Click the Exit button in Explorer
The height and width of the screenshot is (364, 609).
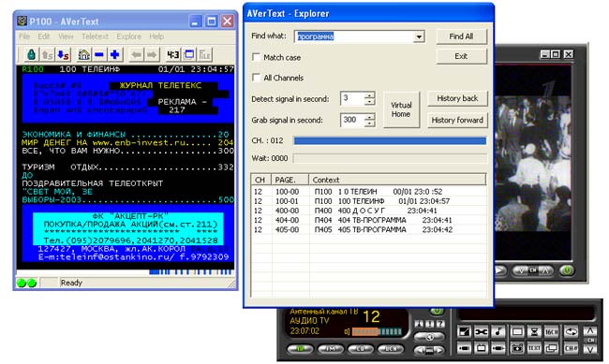[461, 56]
